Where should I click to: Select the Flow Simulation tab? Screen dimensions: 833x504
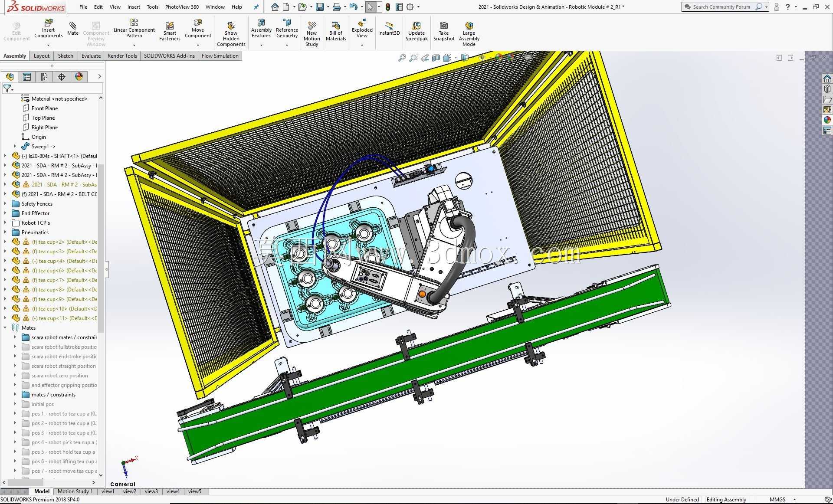(220, 56)
